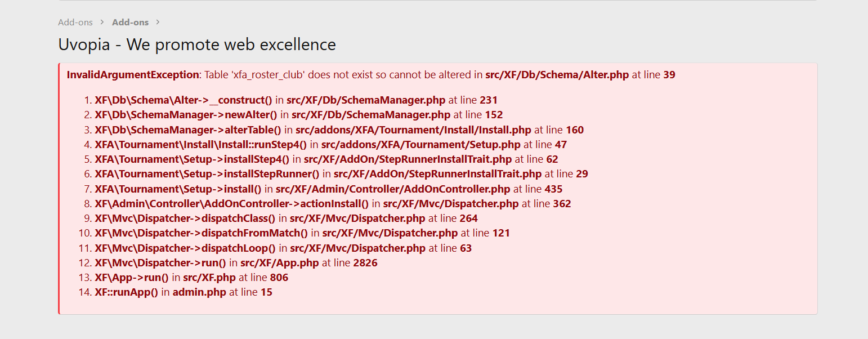This screenshot has width=868, height=339.
Task: Click Dispatcher->dispatchClass() trace line
Action: click(287, 218)
